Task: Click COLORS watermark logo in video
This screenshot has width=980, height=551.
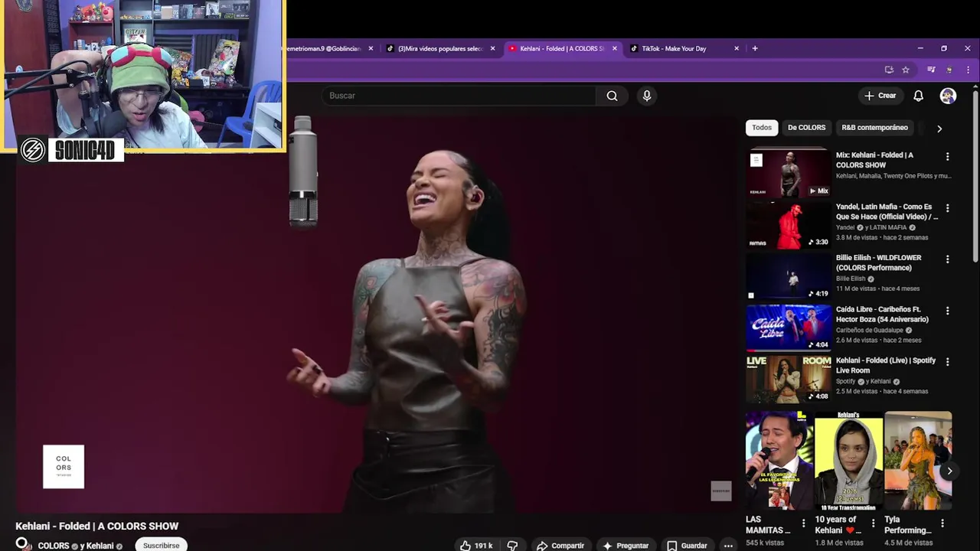Action: 64,467
